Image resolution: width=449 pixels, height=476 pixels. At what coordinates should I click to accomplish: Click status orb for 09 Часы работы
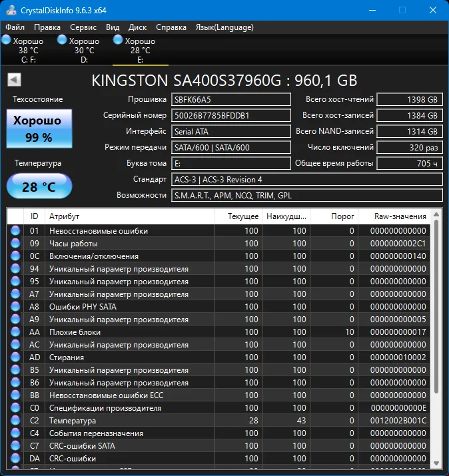(x=15, y=244)
